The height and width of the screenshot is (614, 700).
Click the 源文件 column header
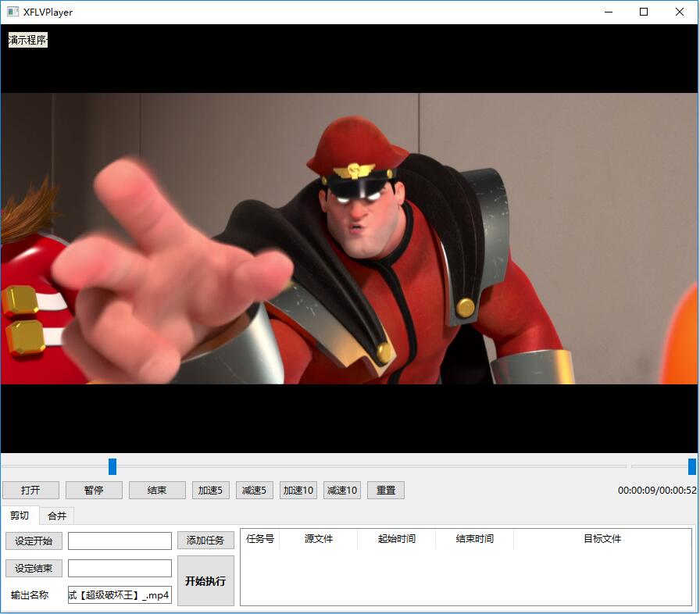(318, 539)
